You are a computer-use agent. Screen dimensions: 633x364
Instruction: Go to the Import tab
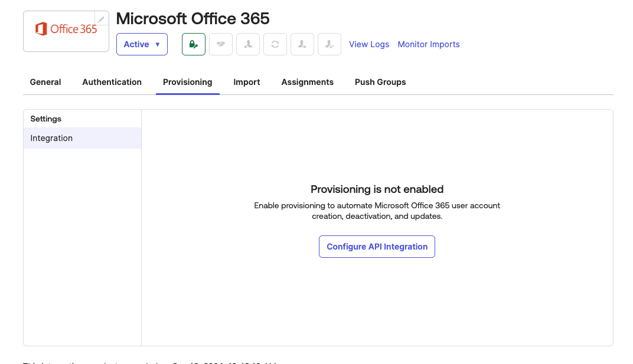pyautogui.click(x=247, y=82)
